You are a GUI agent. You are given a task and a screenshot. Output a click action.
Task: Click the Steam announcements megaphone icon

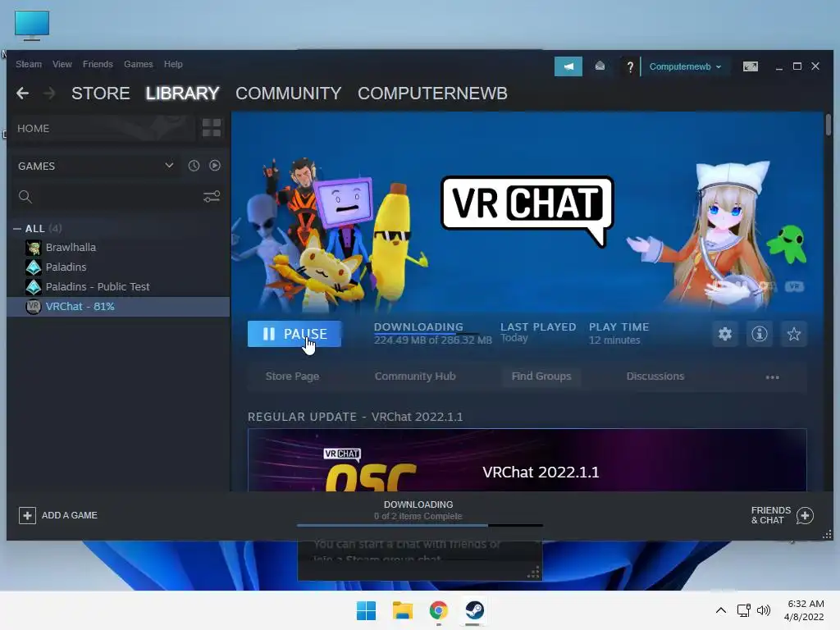[568, 66]
